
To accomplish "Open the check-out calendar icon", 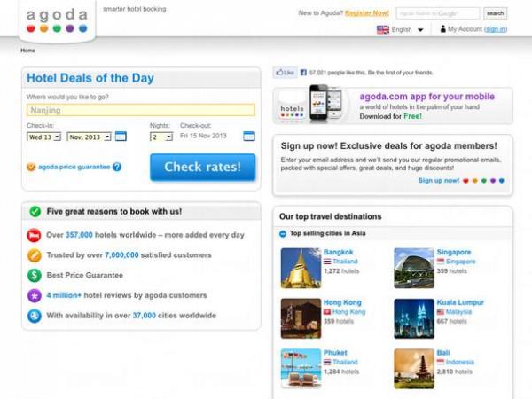I will [248, 137].
